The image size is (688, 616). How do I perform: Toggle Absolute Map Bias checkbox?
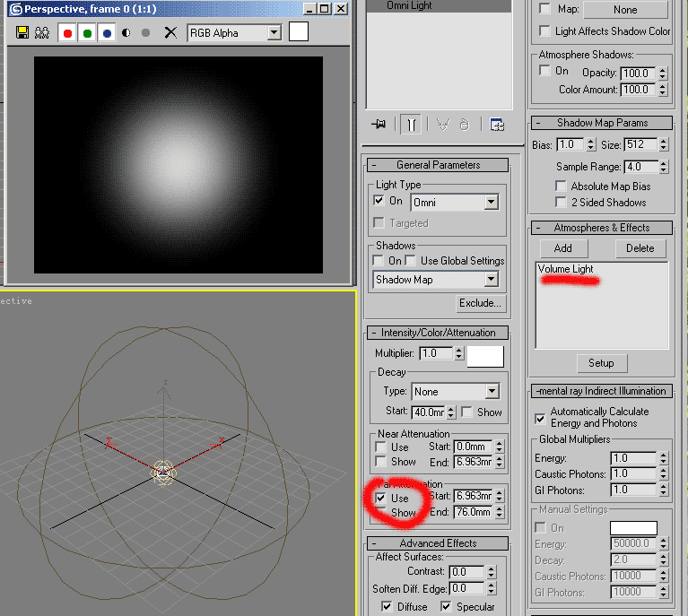click(561, 187)
